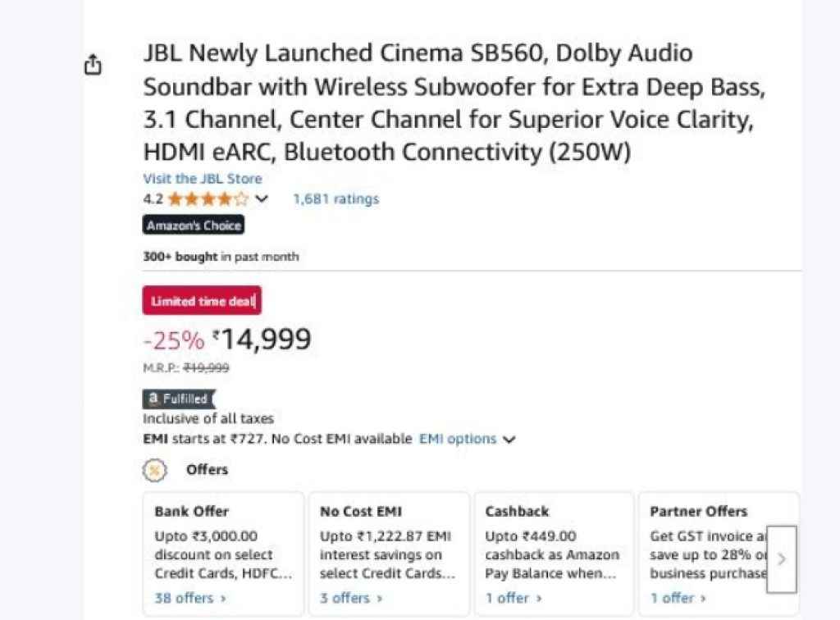Select the -25% discount percentage text
Screen dimensions: 840x620
click(x=171, y=338)
